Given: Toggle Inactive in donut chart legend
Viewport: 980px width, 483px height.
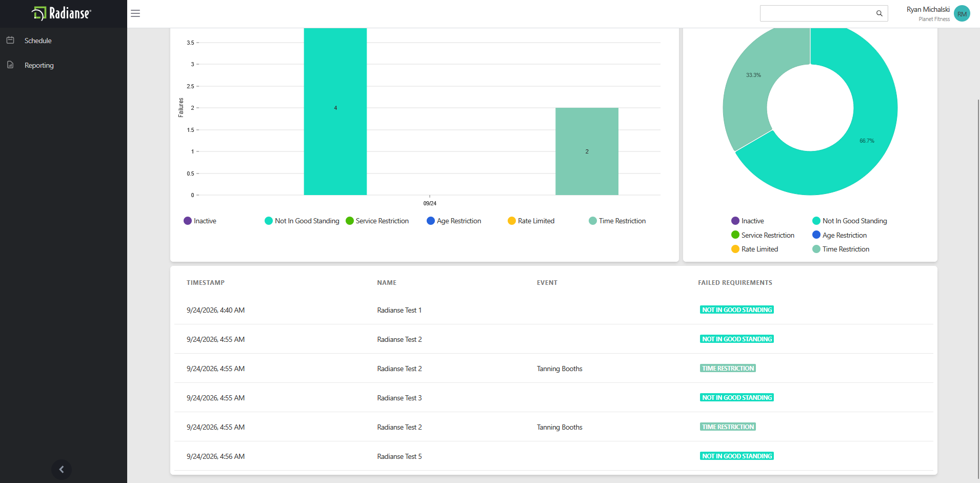Looking at the screenshot, I should point(748,221).
